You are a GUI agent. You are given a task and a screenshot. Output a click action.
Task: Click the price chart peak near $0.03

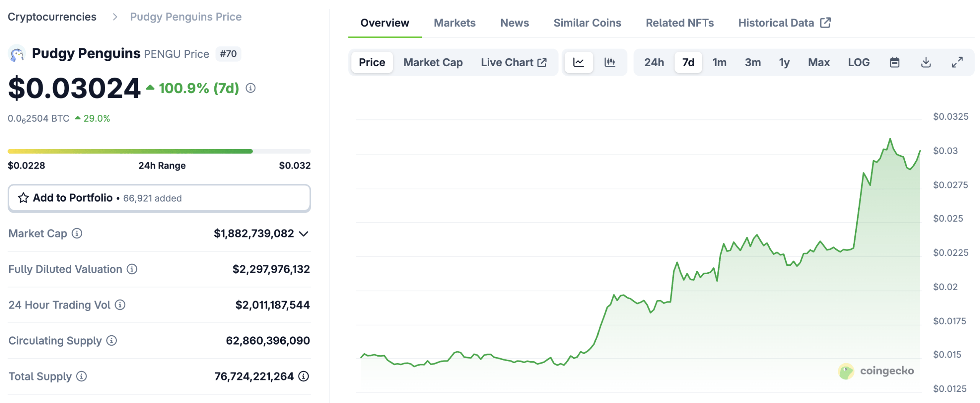[890, 139]
